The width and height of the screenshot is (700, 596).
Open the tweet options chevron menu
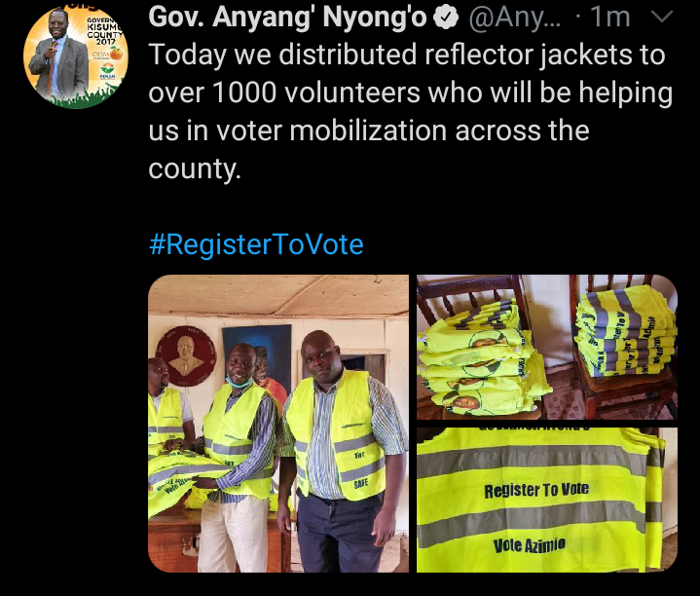[662, 17]
